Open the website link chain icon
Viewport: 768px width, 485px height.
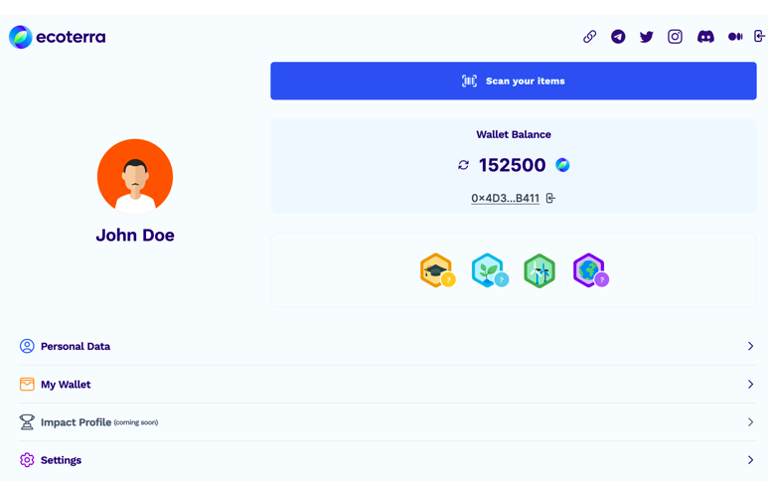590,37
